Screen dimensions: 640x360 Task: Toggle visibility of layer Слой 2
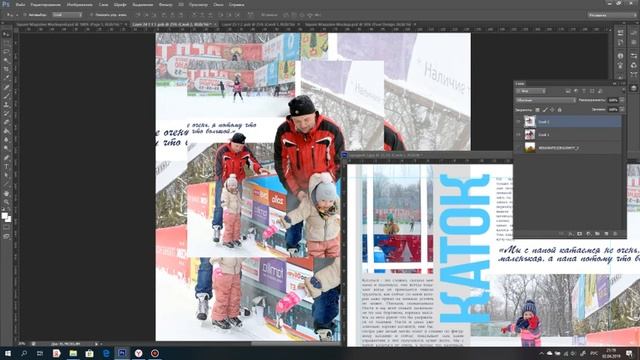click(518, 122)
